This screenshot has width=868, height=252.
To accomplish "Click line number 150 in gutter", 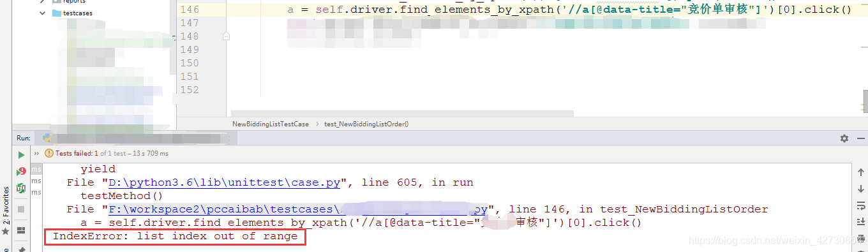I will [190, 63].
